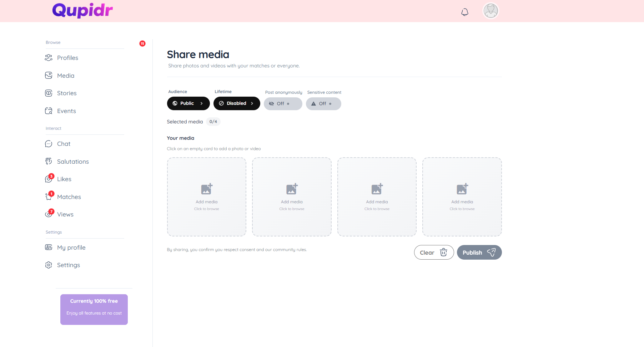Expand the Lifetime option showing Disabled
The image size is (644, 347).
pos(237,103)
